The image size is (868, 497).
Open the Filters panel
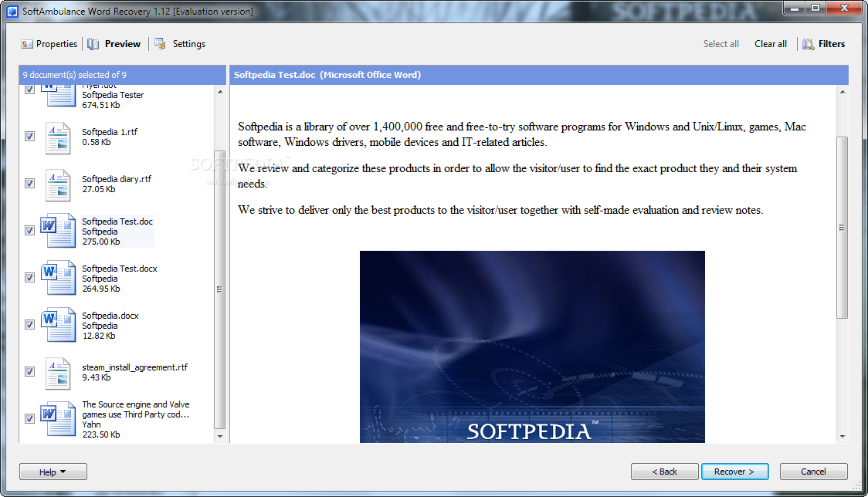pos(824,44)
